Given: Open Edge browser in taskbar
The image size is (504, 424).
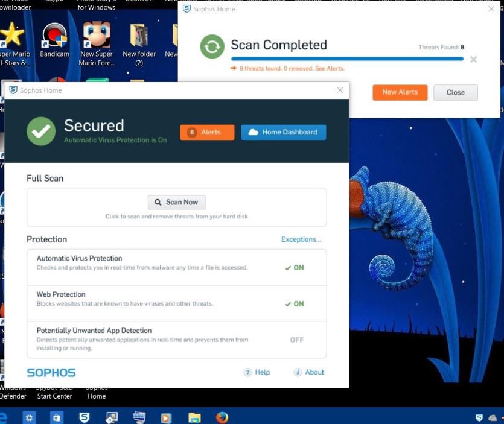Looking at the screenshot, I should [x=3, y=417].
